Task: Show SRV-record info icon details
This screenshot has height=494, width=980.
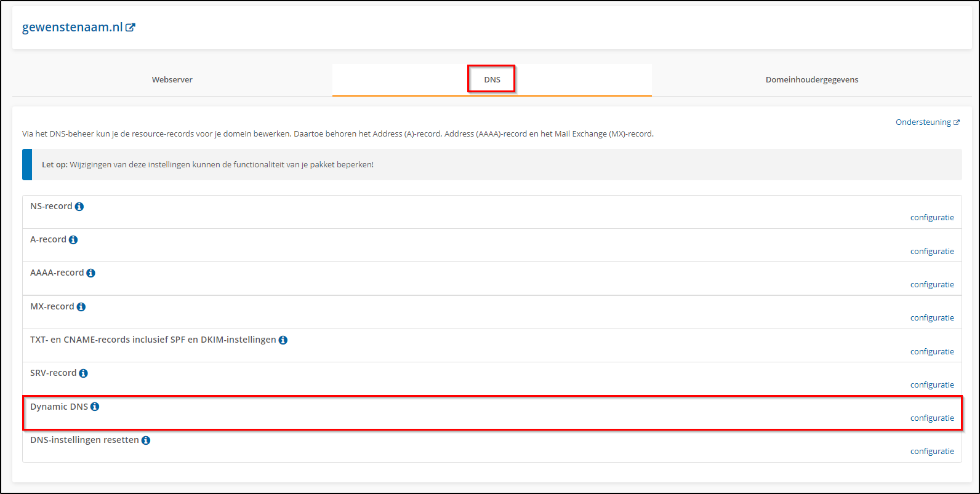Action: click(x=83, y=373)
